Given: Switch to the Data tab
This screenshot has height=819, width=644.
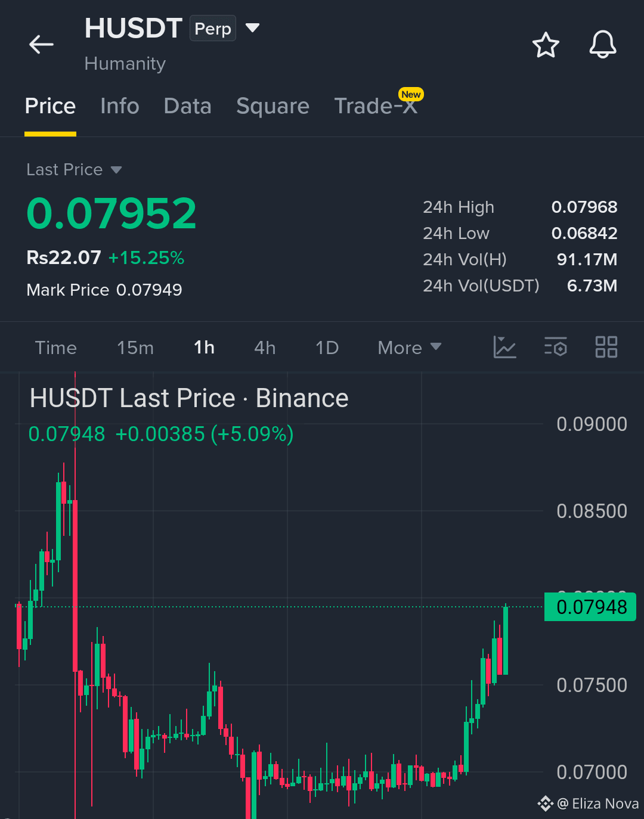Looking at the screenshot, I should pyautogui.click(x=187, y=106).
